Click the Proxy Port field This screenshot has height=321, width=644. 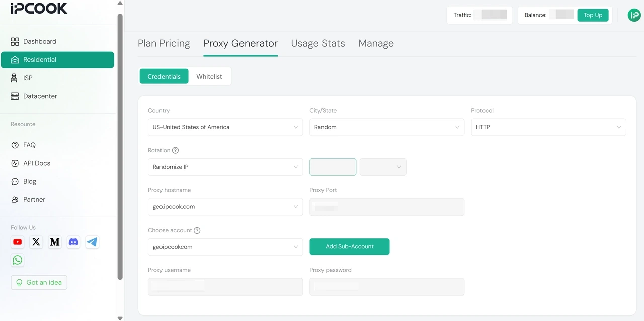387,207
